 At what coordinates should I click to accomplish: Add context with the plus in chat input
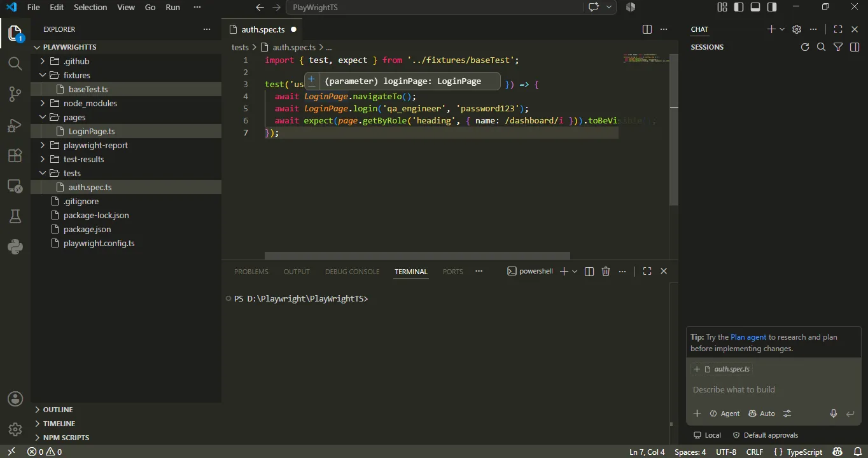pos(697,413)
